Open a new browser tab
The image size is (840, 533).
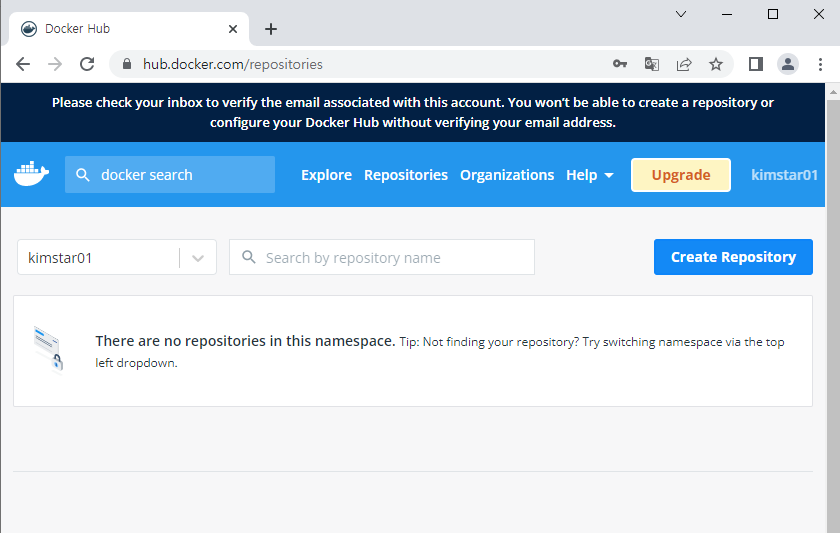pos(271,29)
